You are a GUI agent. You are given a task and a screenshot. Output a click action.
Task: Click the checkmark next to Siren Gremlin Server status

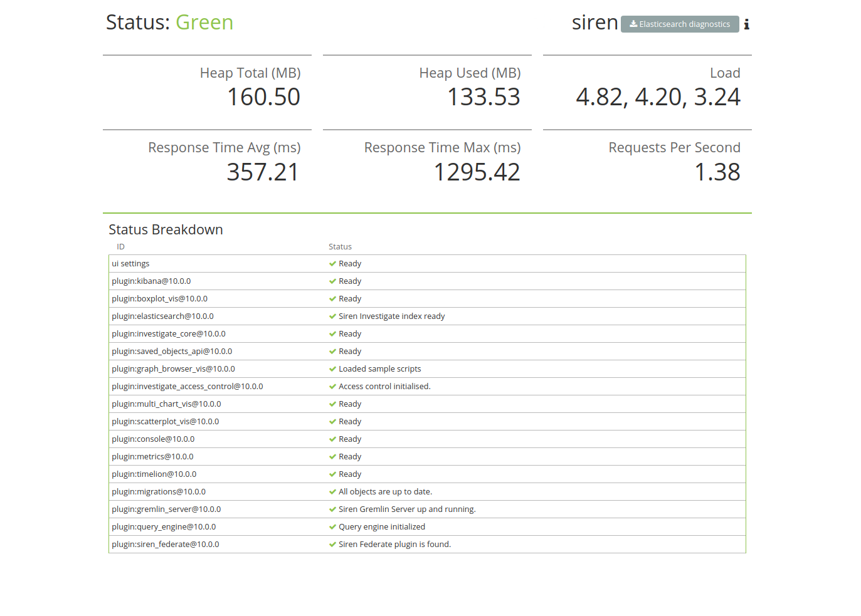click(x=332, y=509)
